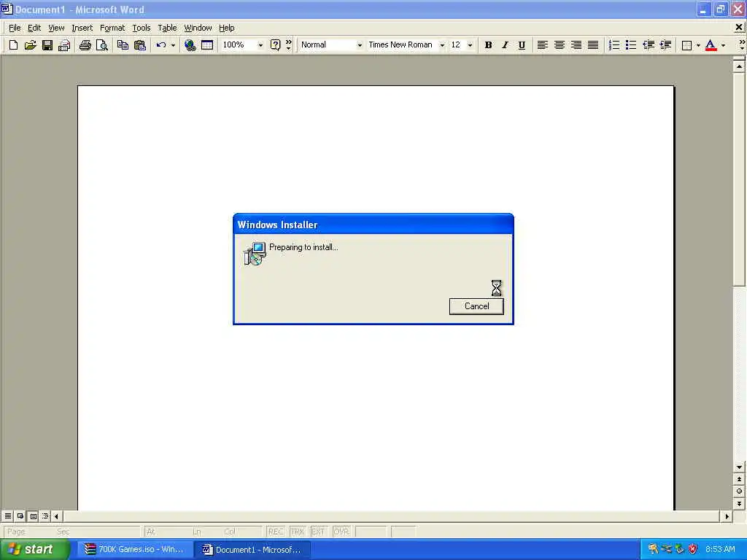Expand the font color dropdown arrow
The width and height of the screenshot is (747, 560).
point(723,45)
